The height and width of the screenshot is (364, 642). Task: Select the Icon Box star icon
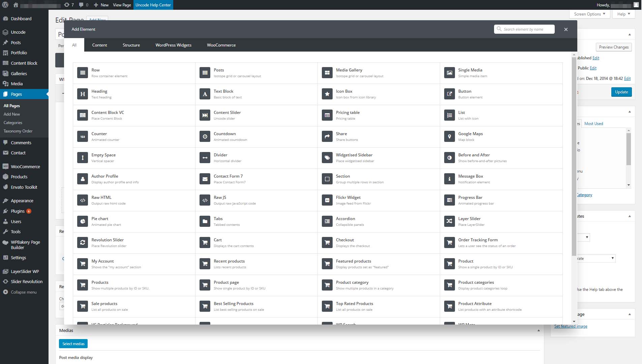click(x=327, y=94)
